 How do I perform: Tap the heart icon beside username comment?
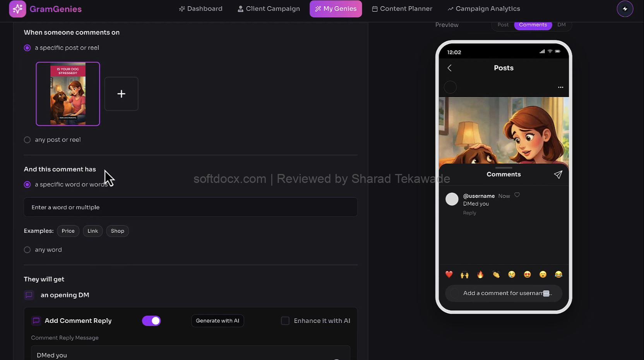[x=517, y=195]
